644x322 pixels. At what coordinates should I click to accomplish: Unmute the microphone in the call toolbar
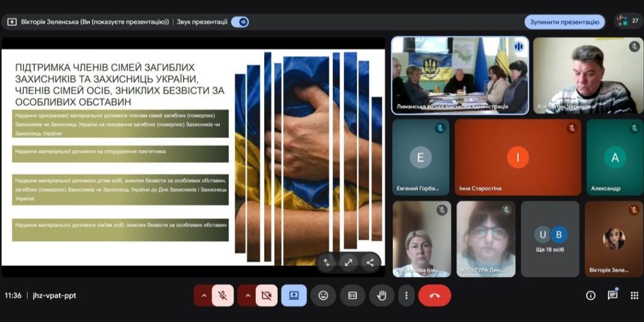tap(223, 295)
